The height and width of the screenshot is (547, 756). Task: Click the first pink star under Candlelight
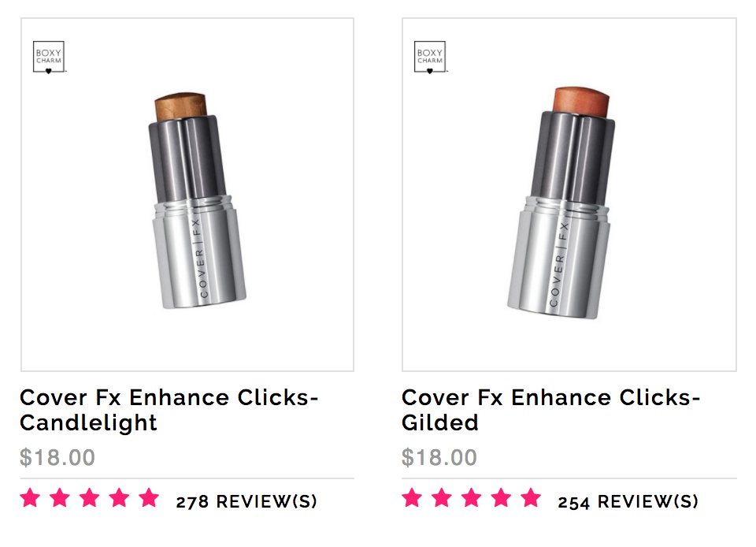(31, 498)
